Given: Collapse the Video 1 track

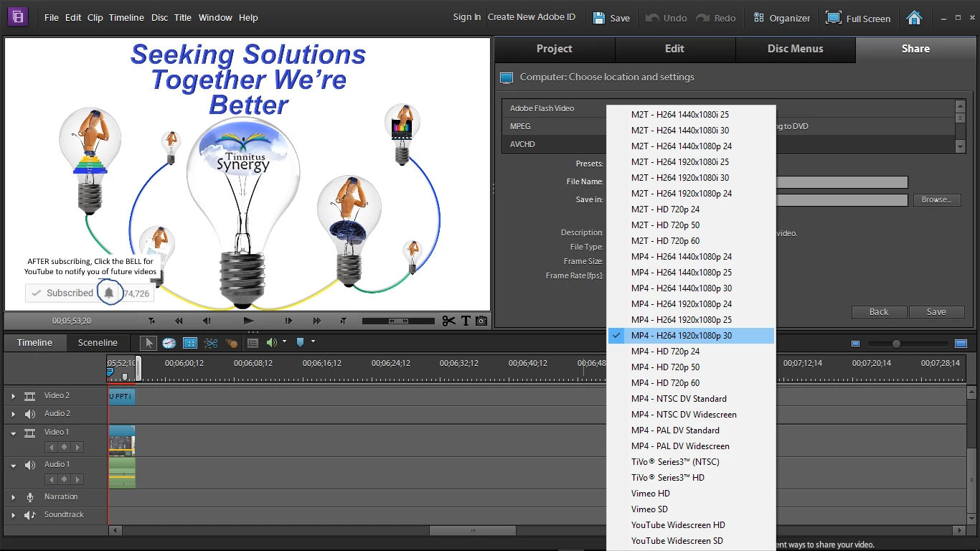Looking at the screenshot, I should (13, 433).
